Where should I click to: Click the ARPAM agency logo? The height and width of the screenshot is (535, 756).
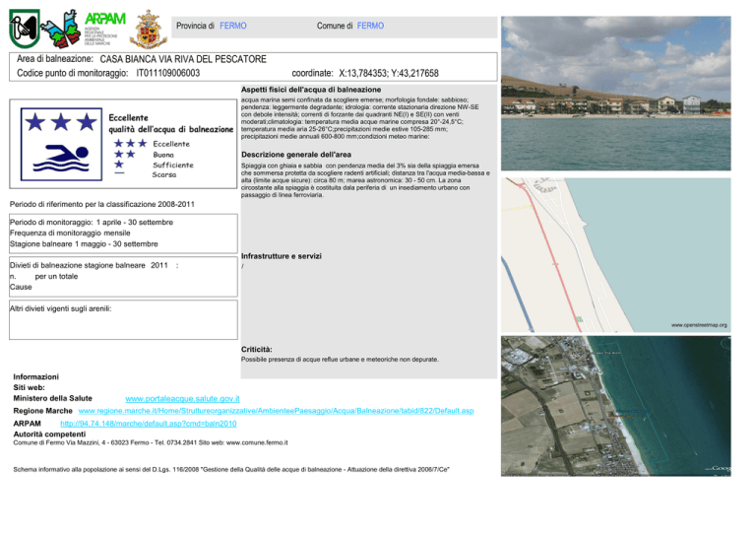pyautogui.click(x=104, y=29)
